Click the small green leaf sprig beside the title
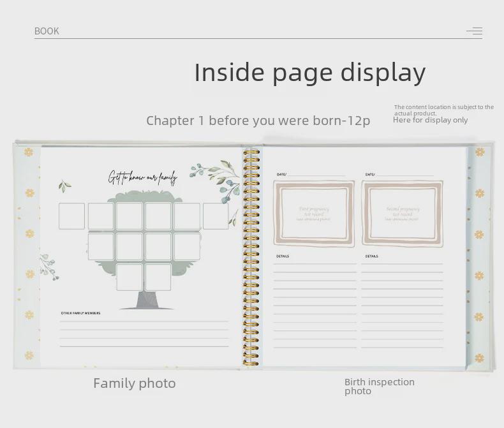This screenshot has width=504, height=428. click(64, 186)
